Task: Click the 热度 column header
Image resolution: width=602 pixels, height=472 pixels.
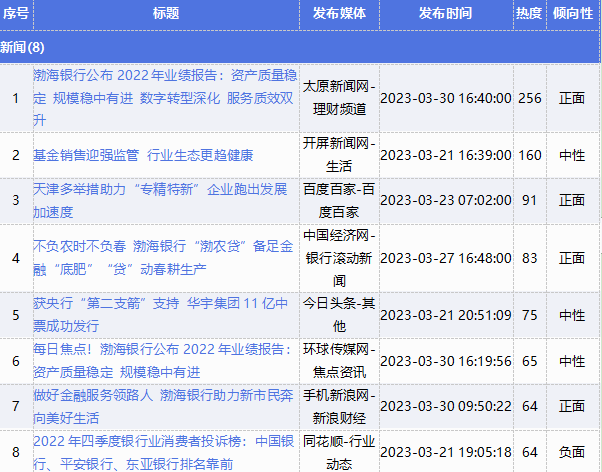Action: 529,13
